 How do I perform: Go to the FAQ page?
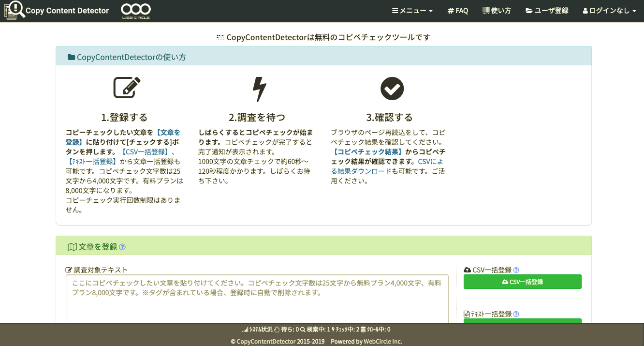pyautogui.click(x=458, y=11)
